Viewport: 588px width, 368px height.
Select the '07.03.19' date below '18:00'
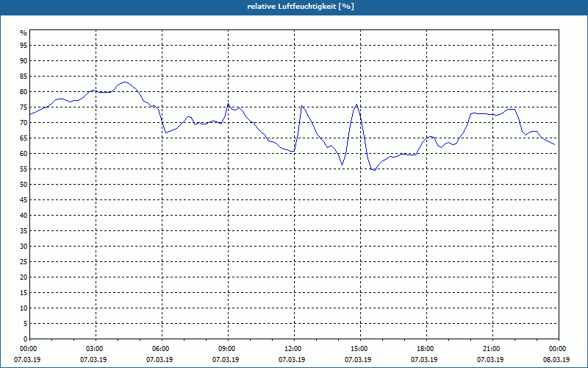pos(424,360)
